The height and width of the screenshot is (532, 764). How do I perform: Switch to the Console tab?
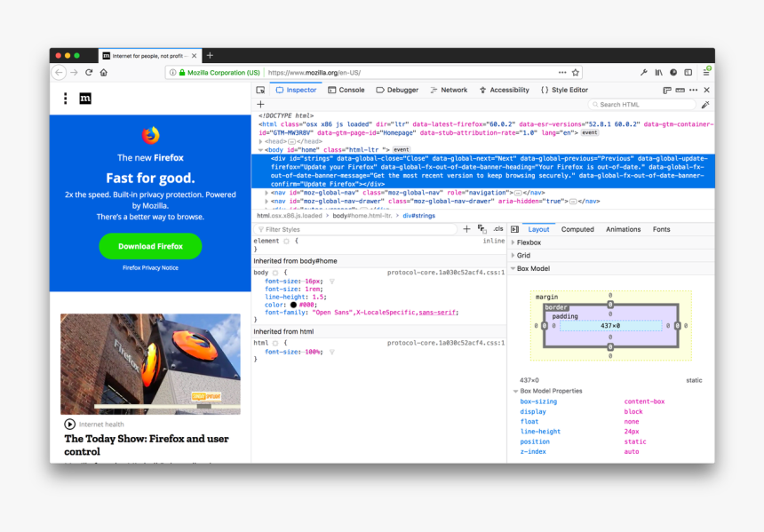pyautogui.click(x=346, y=90)
